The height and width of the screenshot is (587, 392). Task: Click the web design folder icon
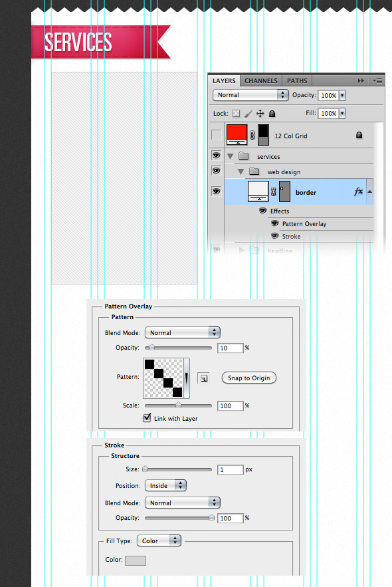pos(254,171)
